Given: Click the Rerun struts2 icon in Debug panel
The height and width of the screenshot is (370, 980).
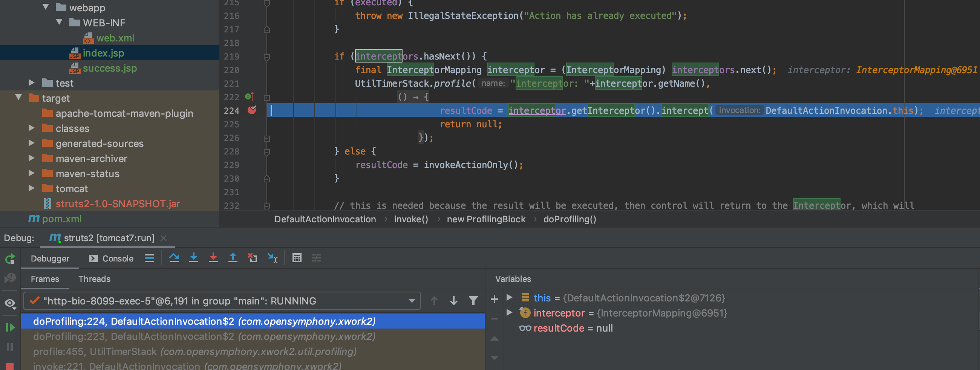Looking at the screenshot, I should [10, 259].
